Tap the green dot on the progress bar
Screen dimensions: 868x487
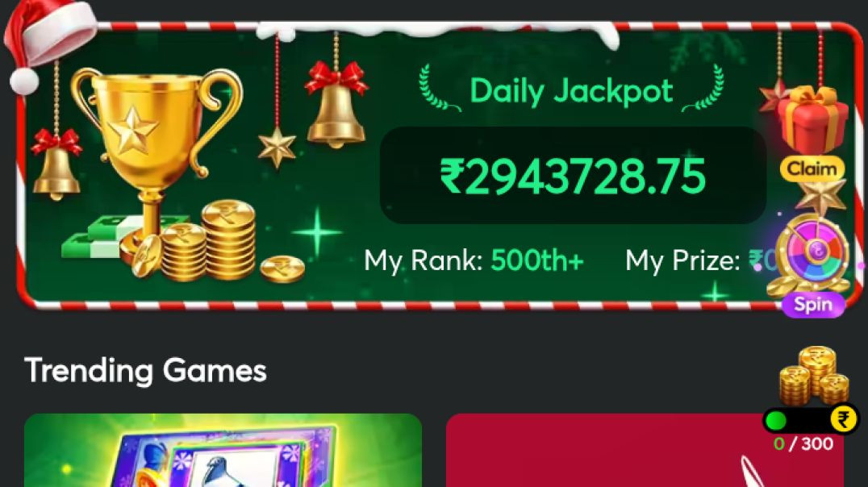tap(776, 421)
